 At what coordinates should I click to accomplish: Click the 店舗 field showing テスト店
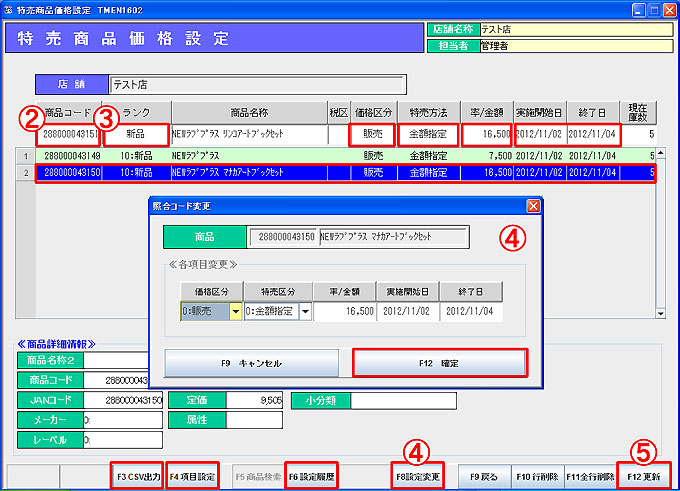pyautogui.click(x=256, y=84)
